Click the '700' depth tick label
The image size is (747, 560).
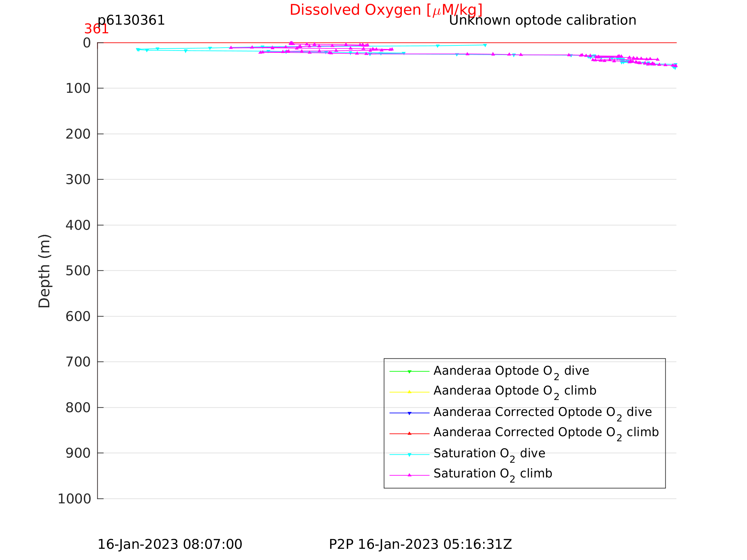tap(78, 362)
